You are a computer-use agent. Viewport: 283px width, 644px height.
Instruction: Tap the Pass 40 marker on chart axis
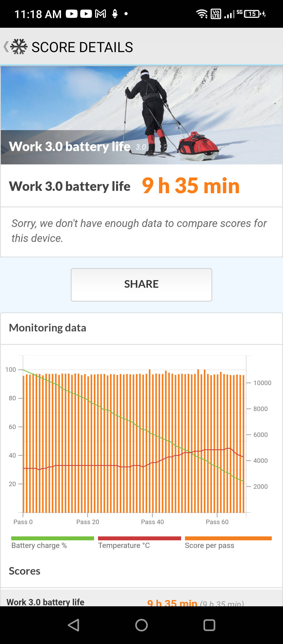[x=152, y=522]
